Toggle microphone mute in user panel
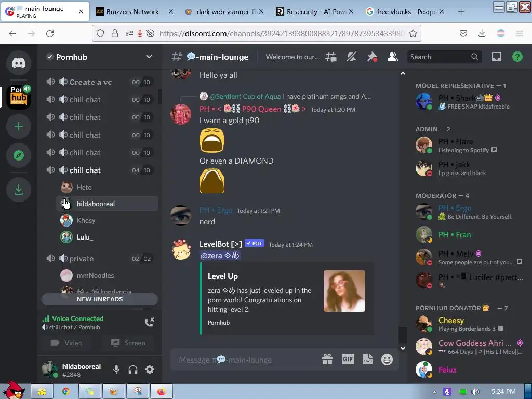Viewport: 532px width, 399px height. pyautogui.click(x=116, y=369)
